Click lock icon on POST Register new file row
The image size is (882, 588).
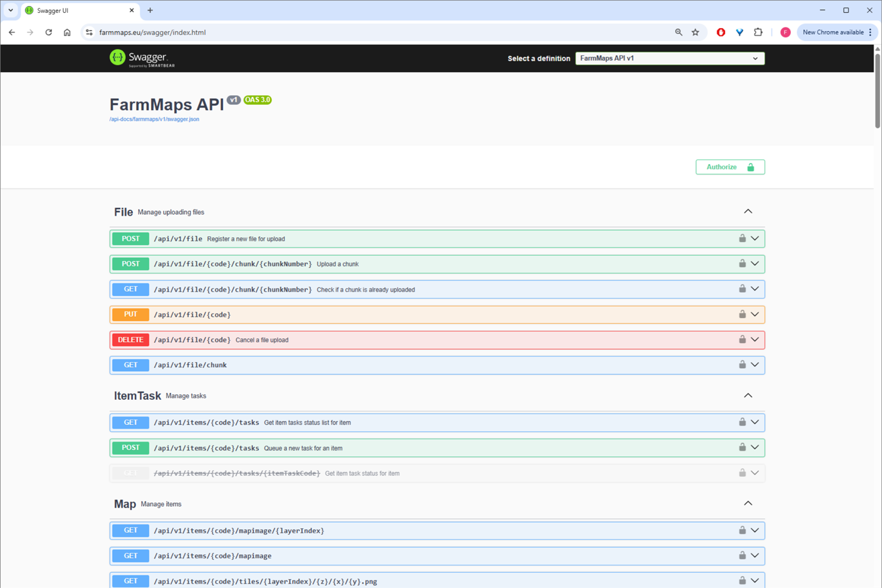(742, 239)
